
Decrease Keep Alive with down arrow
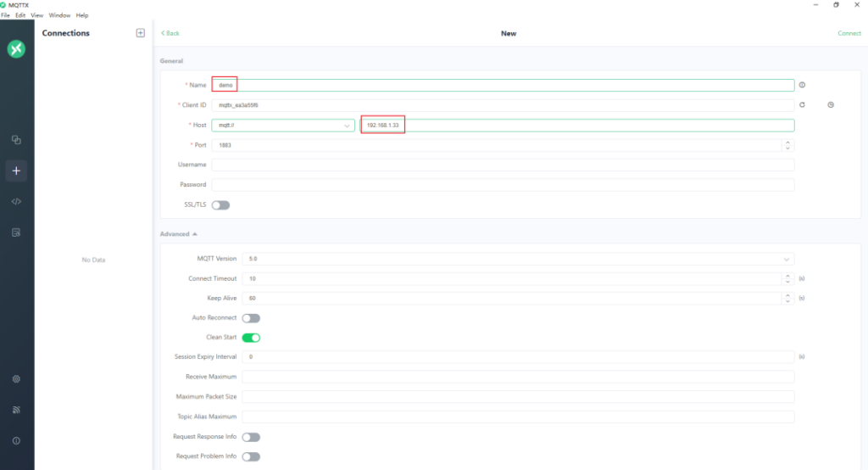[787, 301]
